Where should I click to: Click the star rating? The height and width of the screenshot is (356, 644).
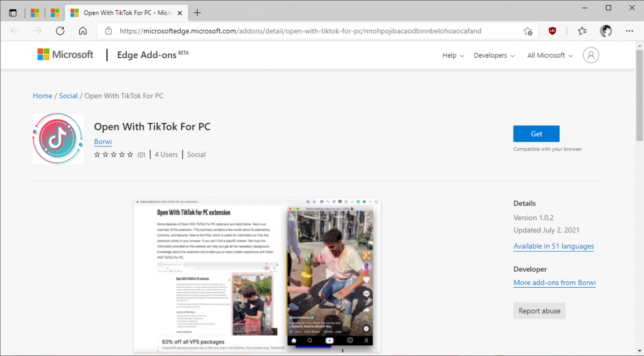tap(114, 155)
